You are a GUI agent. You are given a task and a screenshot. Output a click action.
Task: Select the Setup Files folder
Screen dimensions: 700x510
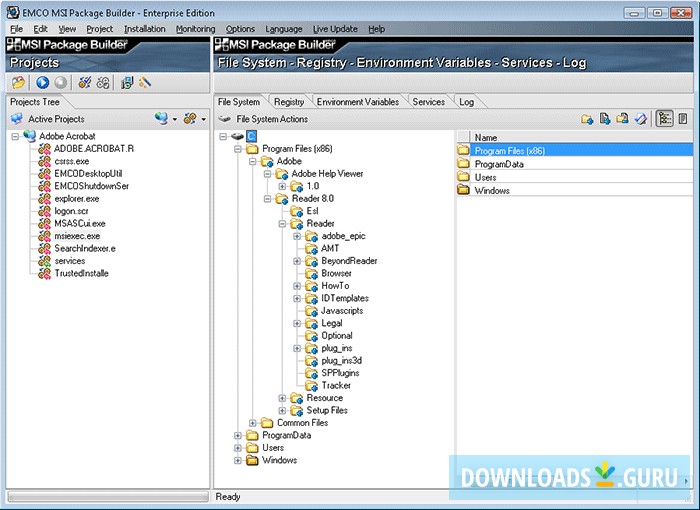(327, 410)
